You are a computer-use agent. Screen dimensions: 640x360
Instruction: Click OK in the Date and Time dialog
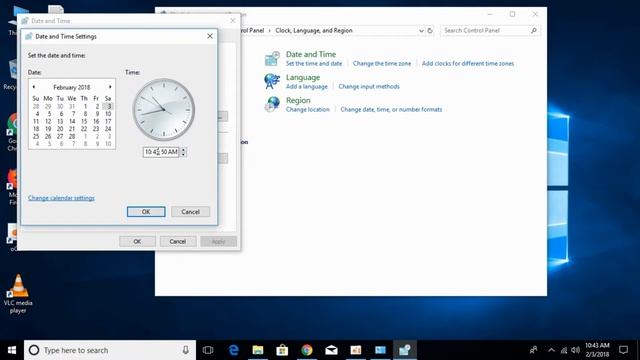137,242
